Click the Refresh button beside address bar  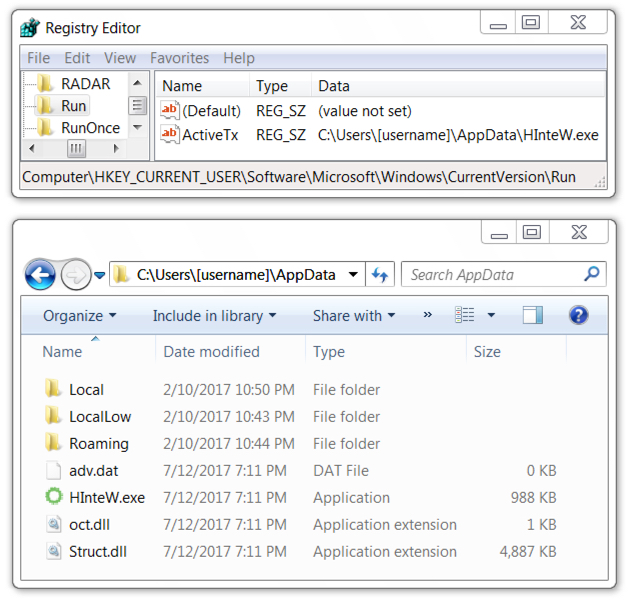[x=380, y=275]
